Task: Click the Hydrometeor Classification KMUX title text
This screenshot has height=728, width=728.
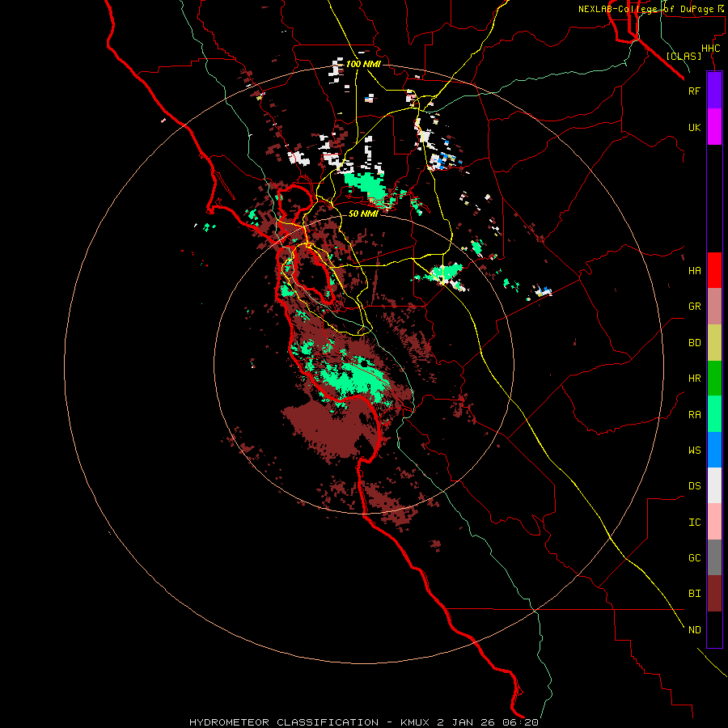Action: 363,722
